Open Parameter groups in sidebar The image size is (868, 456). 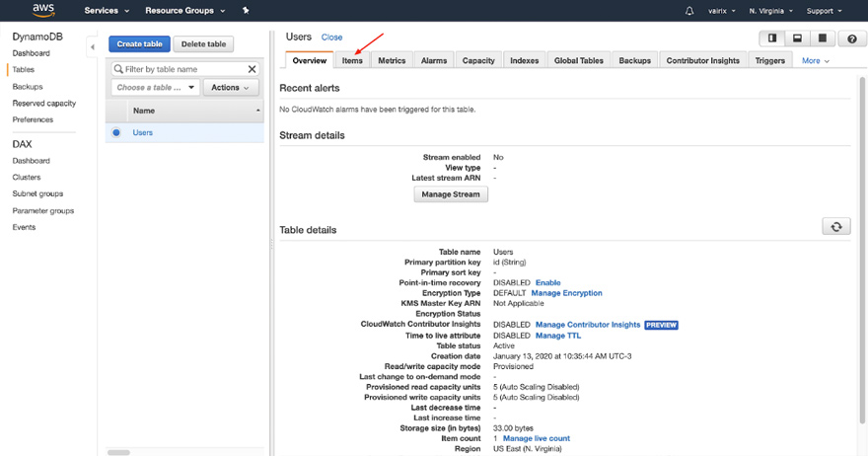(x=43, y=210)
